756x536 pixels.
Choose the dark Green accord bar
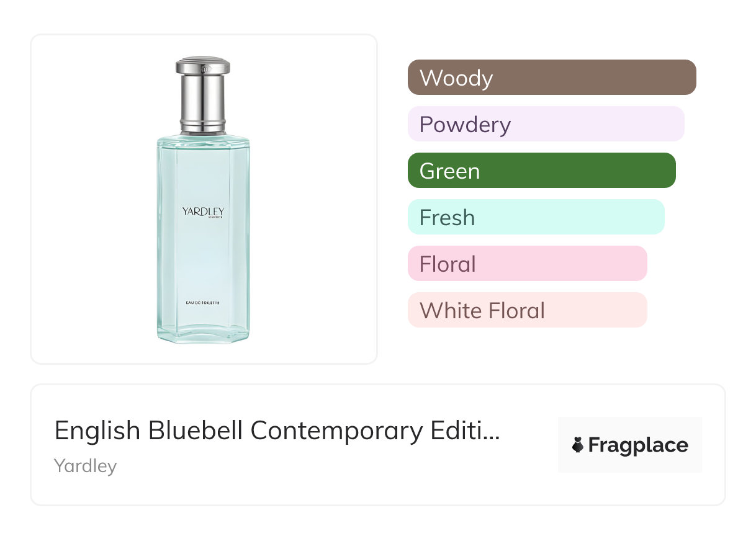(x=541, y=171)
